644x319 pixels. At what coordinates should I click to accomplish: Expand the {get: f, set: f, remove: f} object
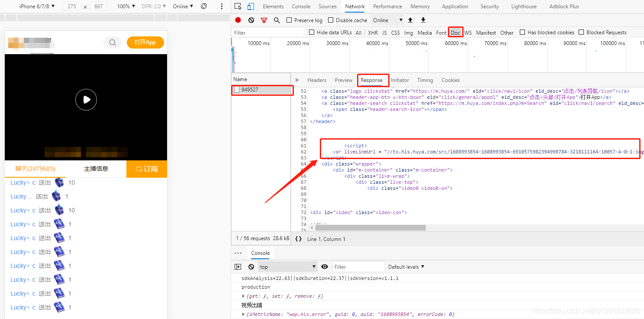pos(243,296)
